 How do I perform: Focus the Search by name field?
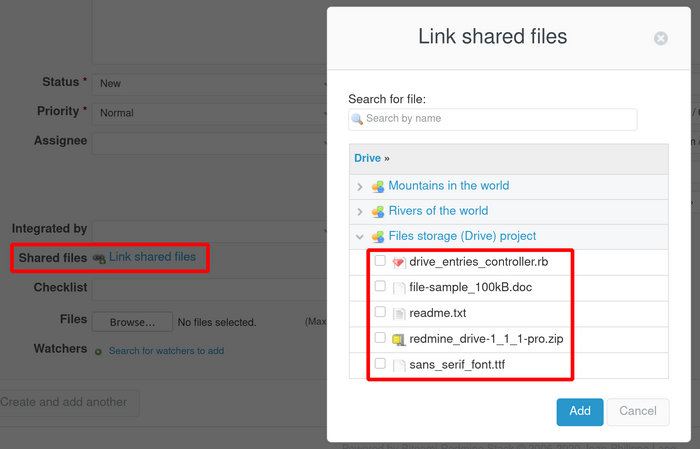tap(492, 119)
